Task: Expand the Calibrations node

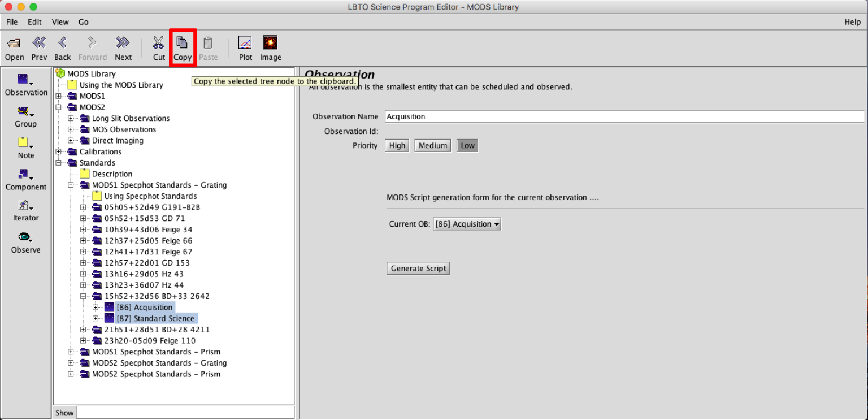Action: pos(59,151)
